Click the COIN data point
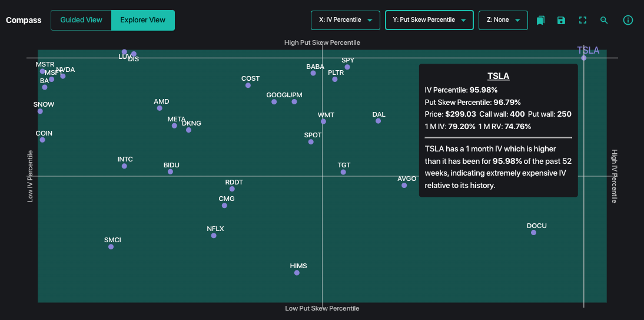This screenshot has width=644, height=320. [42, 140]
